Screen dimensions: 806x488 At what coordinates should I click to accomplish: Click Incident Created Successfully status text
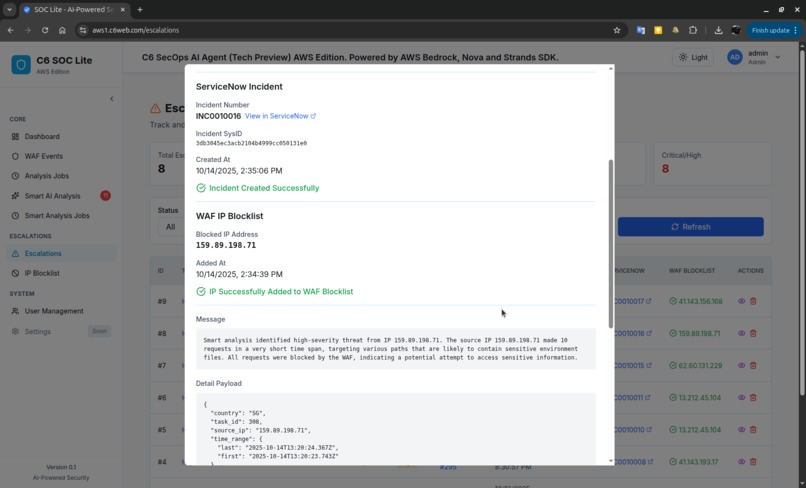click(x=264, y=188)
